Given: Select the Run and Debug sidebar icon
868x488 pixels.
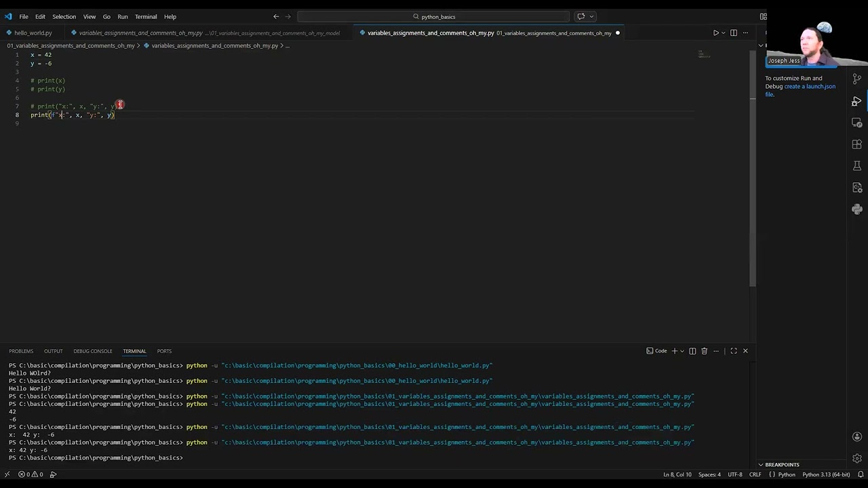Looking at the screenshot, I should click(856, 102).
